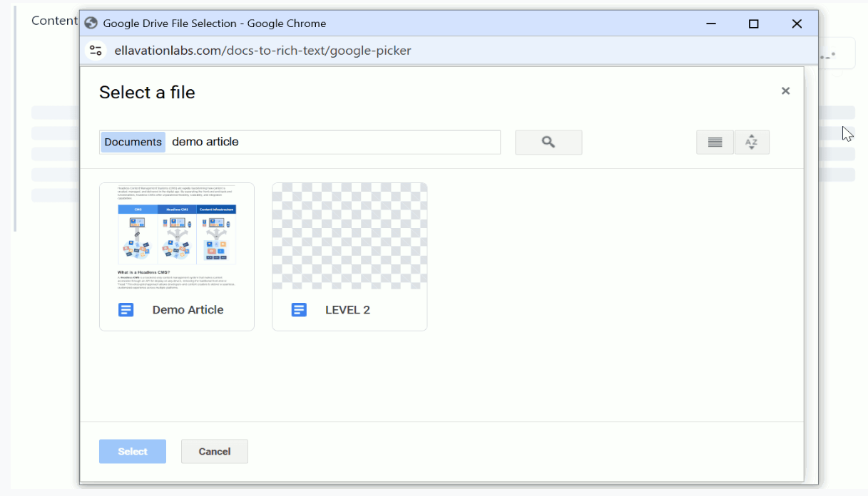Select the LEVEL 2 file name

tap(347, 310)
